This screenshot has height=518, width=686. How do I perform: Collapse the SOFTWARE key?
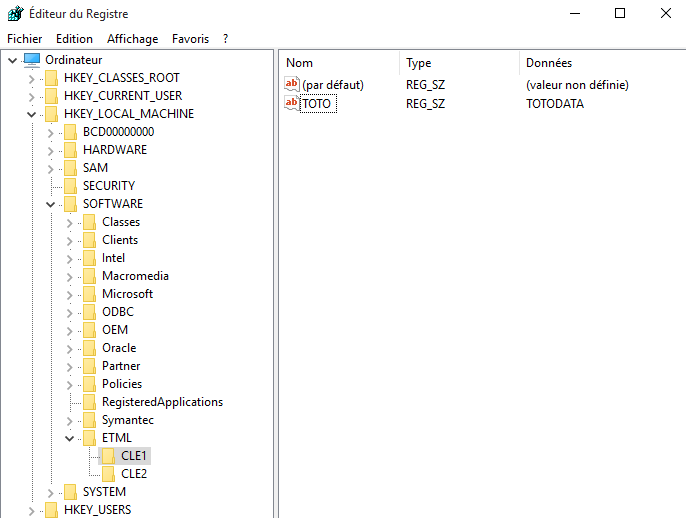tap(51, 204)
